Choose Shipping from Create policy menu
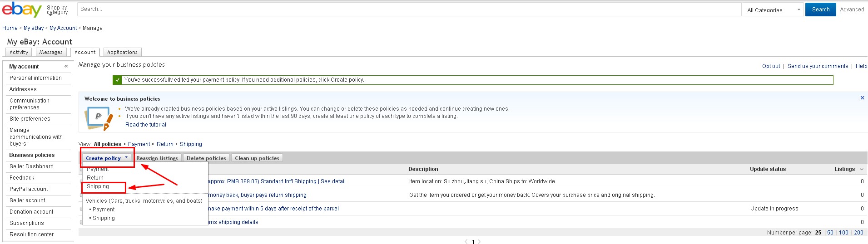The width and height of the screenshot is (868, 244). (98, 186)
